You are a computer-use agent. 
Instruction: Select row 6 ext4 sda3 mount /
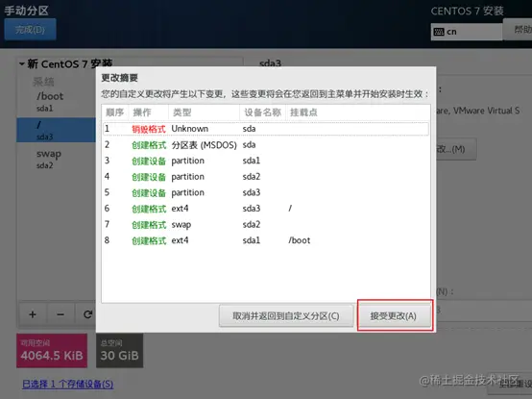coord(266,209)
